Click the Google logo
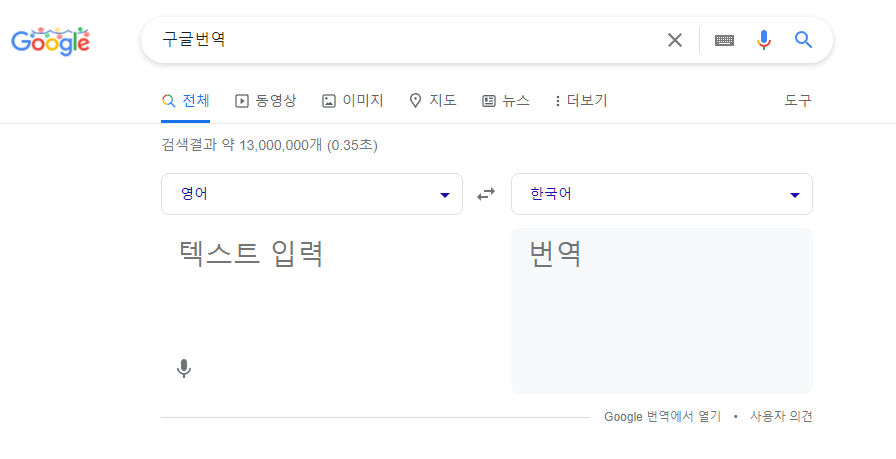896x459 pixels. pos(50,41)
